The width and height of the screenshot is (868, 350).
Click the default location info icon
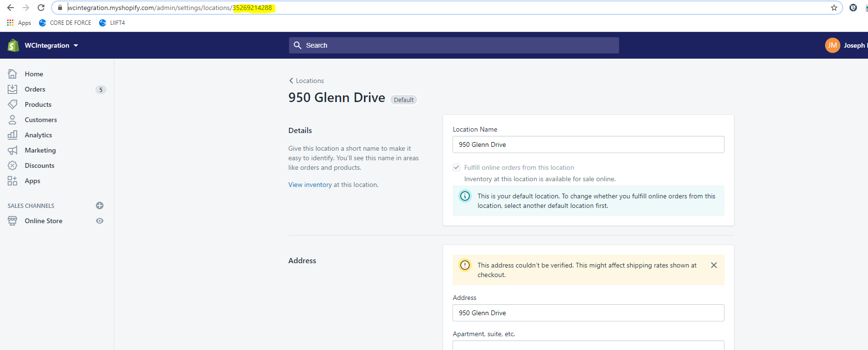coord(465,196)
